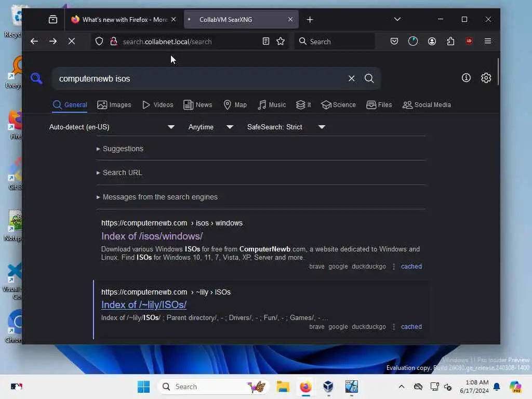Open the clock showing 1:08 AM

tap(474, 387)
